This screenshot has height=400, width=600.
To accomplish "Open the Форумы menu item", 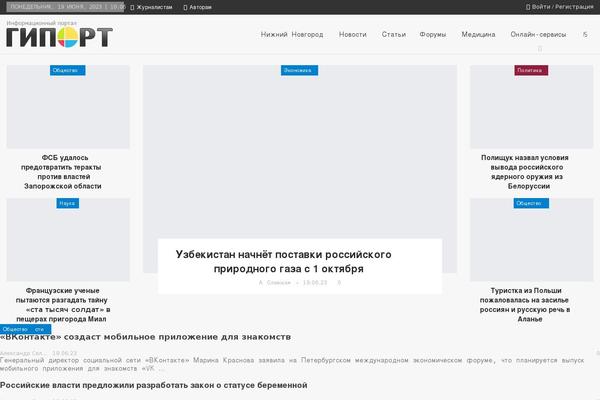I will 433,34.
